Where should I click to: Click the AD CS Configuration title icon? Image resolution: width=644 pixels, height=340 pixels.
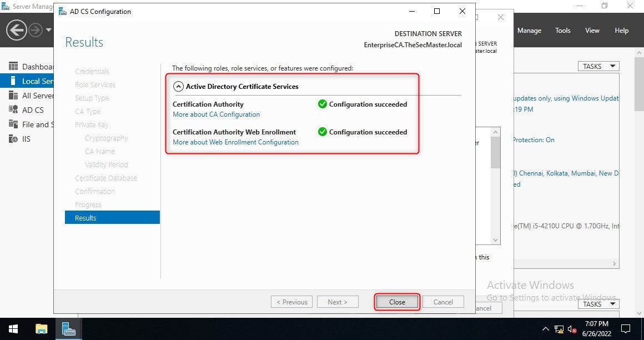coord(62,12)
